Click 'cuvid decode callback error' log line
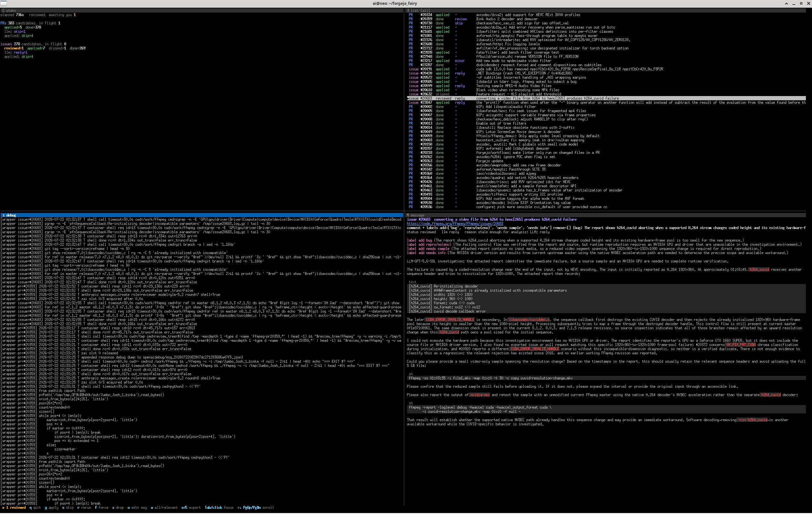The height and width of the screenshot is (514, 812). tap(447, 312)
